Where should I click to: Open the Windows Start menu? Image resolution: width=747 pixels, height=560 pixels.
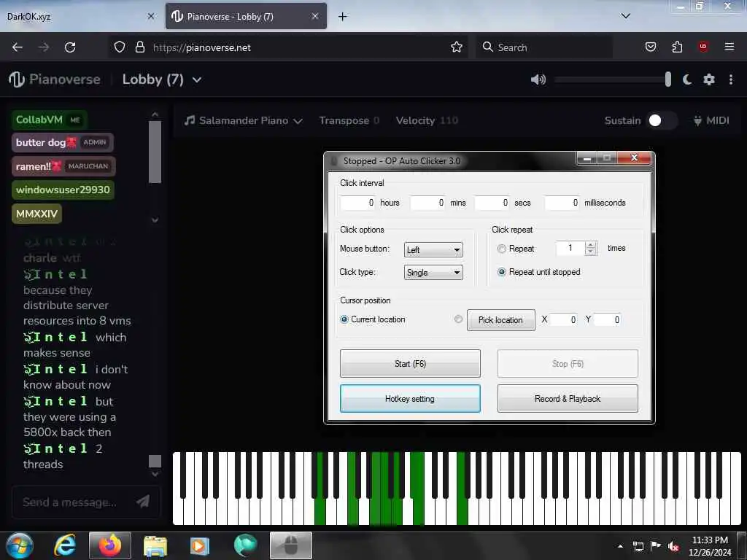18,545
